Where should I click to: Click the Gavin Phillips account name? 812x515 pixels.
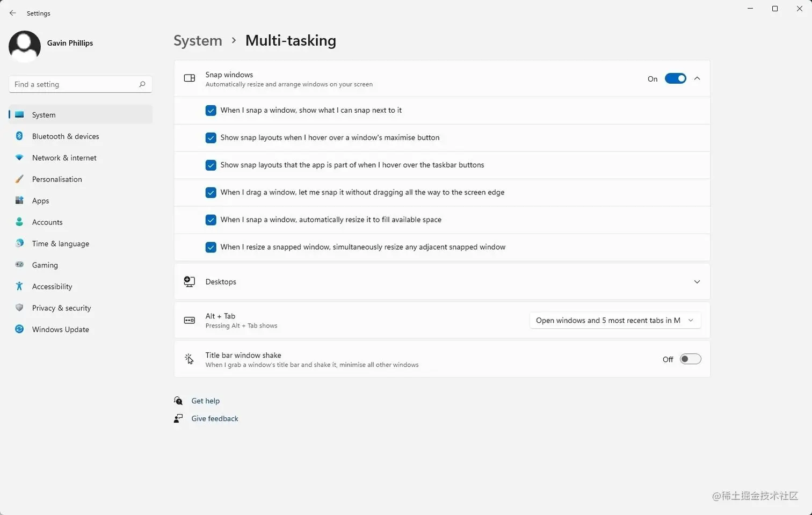[x=70, y=43]
